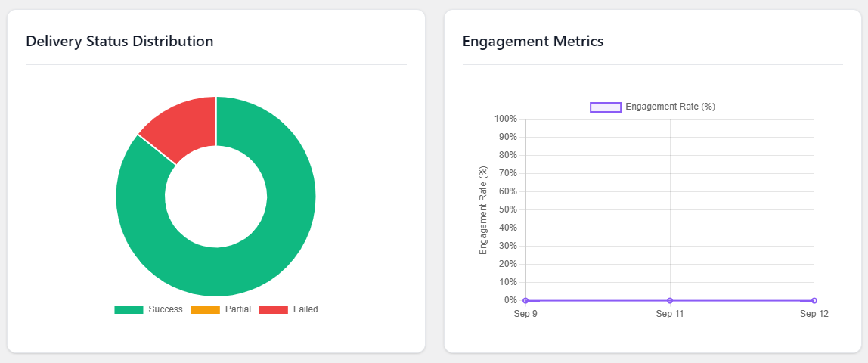Click the vertical Engagement Rate (%) axis title
Image resolution: width=868 pixels, height=363 pixels.
(x=483, y=209)
